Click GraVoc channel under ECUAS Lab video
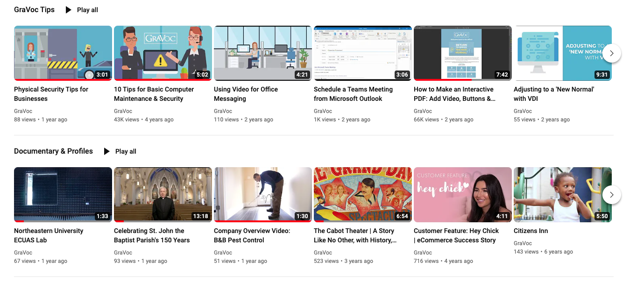Viewport: 644px width, 283px height. point(23,253)
